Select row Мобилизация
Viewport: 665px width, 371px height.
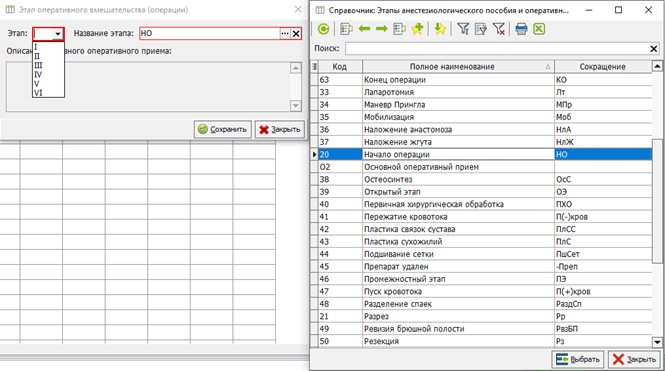tap(481, 117)
